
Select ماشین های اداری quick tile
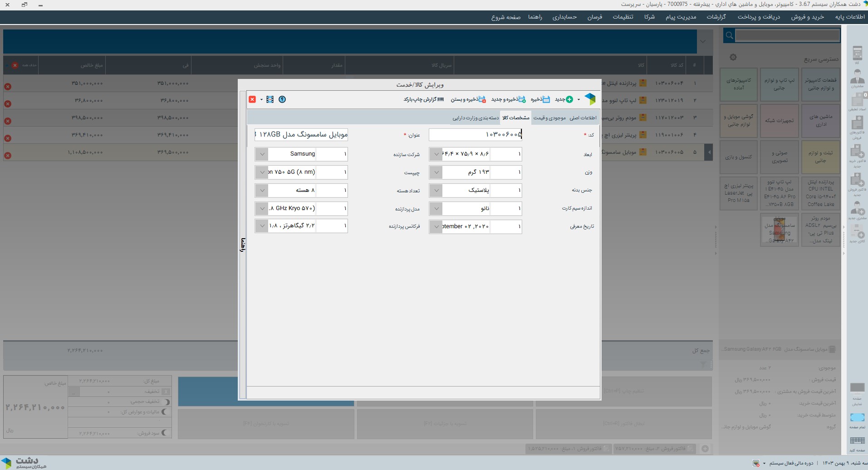(x=820, y=121)
